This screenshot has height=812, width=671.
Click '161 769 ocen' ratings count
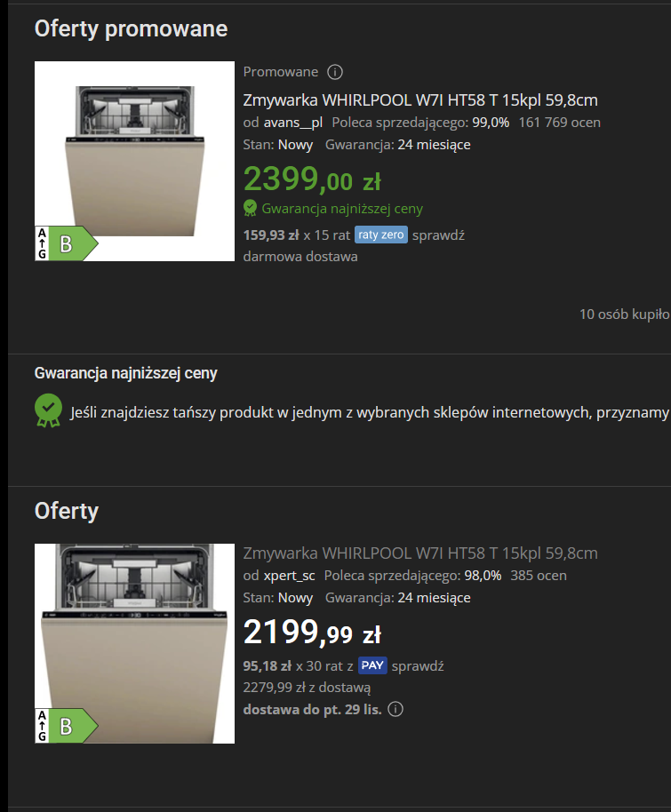[x=560, y=123]
